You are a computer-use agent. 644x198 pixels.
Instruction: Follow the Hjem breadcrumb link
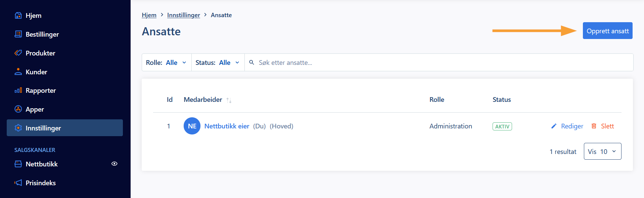click(149, 15)
